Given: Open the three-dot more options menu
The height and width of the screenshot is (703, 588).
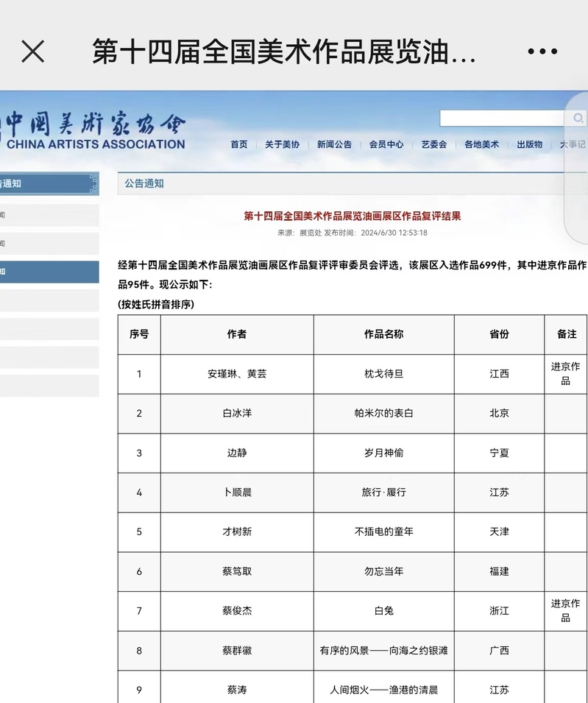Looking at the screenshot, I should (x=542, y=52).
